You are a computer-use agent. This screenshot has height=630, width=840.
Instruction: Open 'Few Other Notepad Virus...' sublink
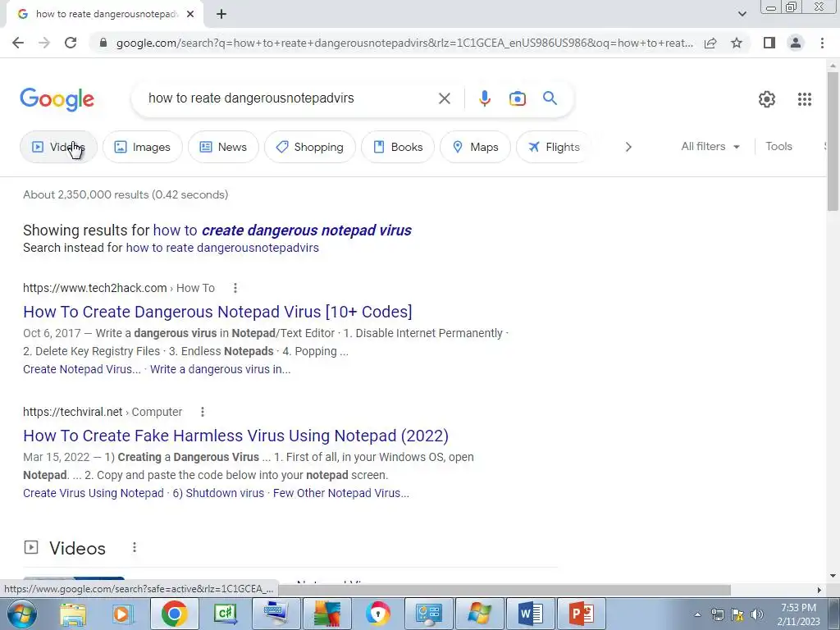[341, 493]
